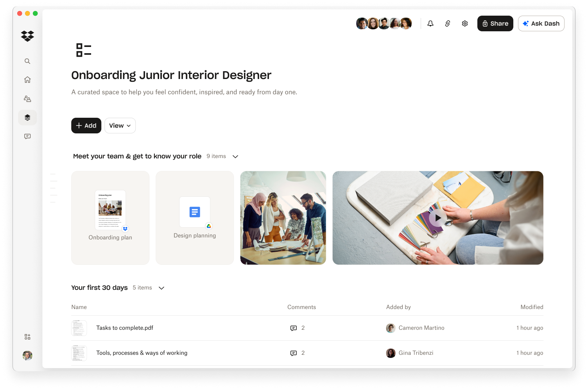
Task: Click the Dropbox badge on Onboarding plan
Action: tap(125, 228)
